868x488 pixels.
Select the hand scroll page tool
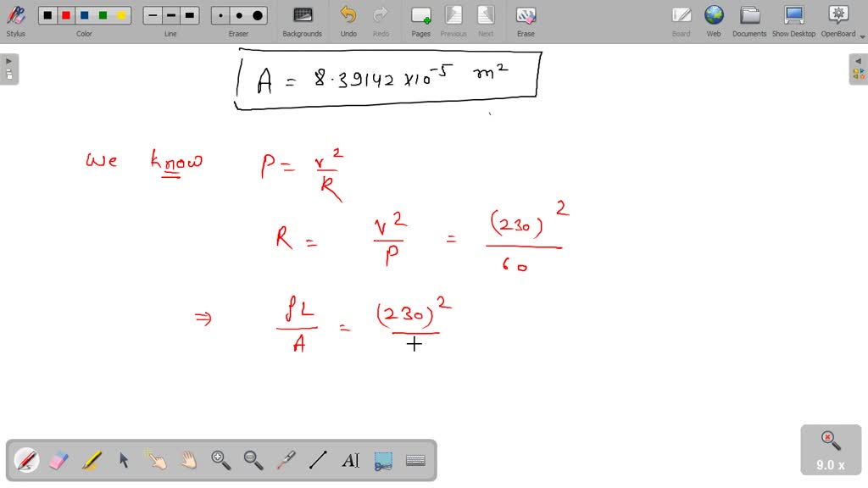(x=189, y=460)
